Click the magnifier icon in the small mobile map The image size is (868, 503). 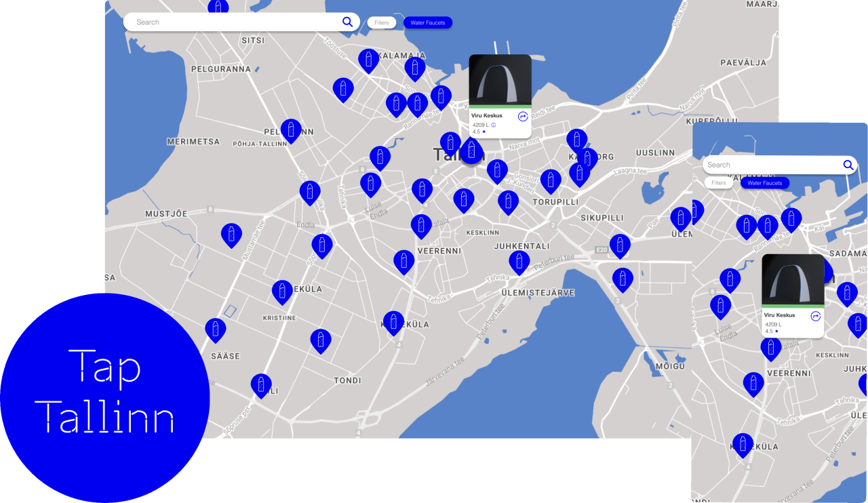click(x=848, y=165)
